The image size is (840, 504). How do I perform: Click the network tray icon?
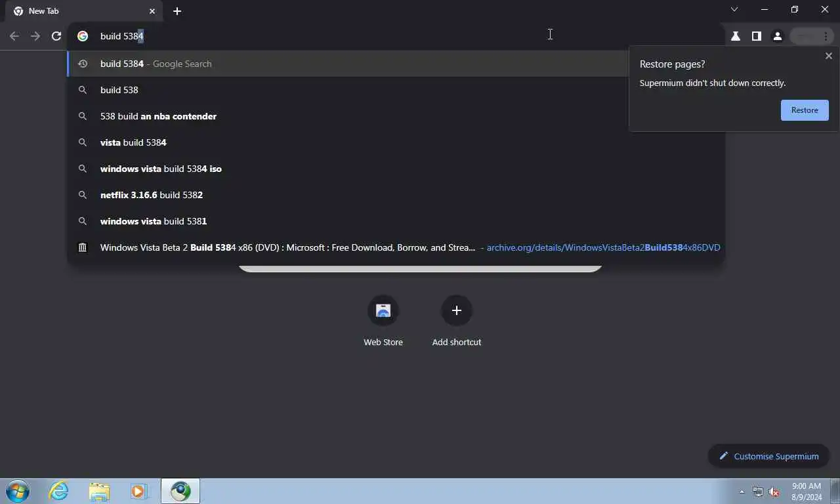pos(758,492)
